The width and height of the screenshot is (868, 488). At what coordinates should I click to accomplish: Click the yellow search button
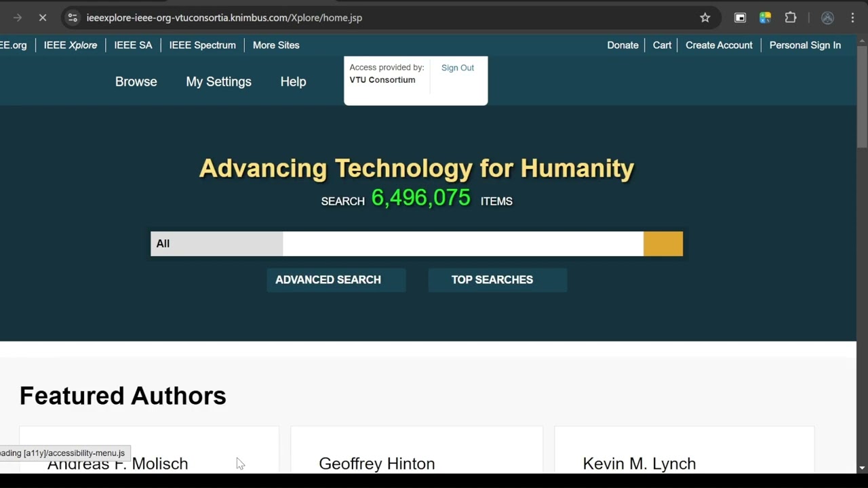pyautogui.click(x=663, y=244)
